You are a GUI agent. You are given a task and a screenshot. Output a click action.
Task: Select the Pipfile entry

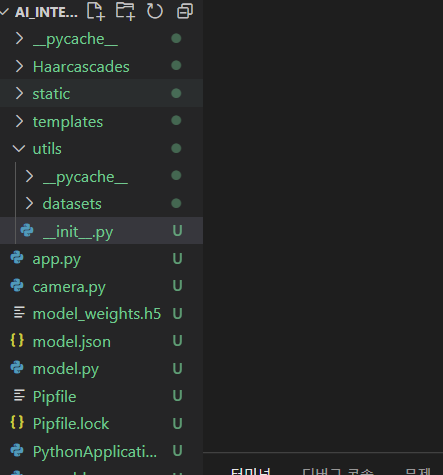(x=101, y=396)
